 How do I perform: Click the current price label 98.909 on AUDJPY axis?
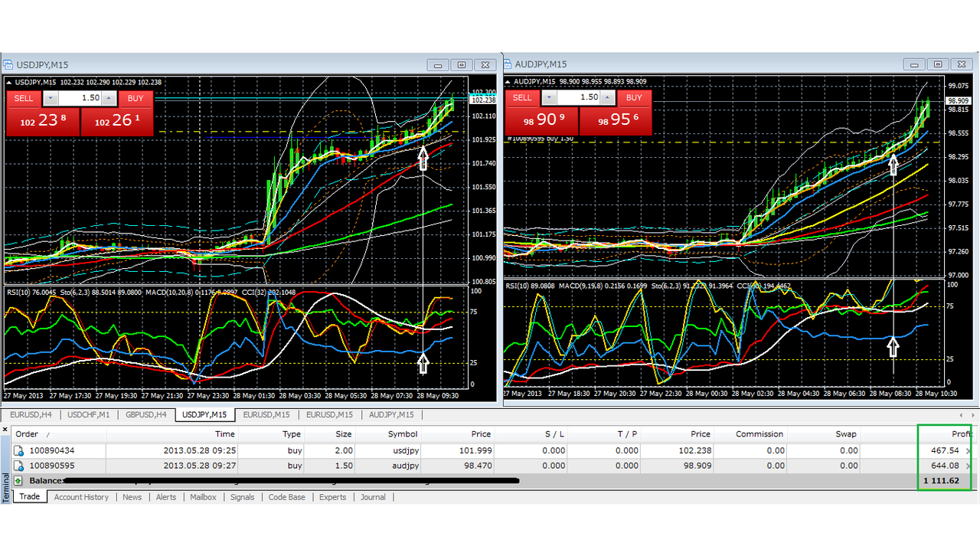point(959,100)
